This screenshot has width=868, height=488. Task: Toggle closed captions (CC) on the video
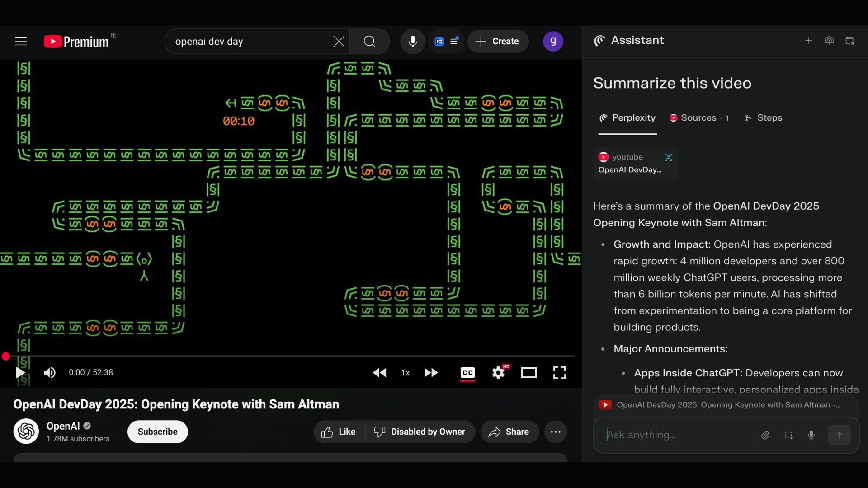click(467, 372)
